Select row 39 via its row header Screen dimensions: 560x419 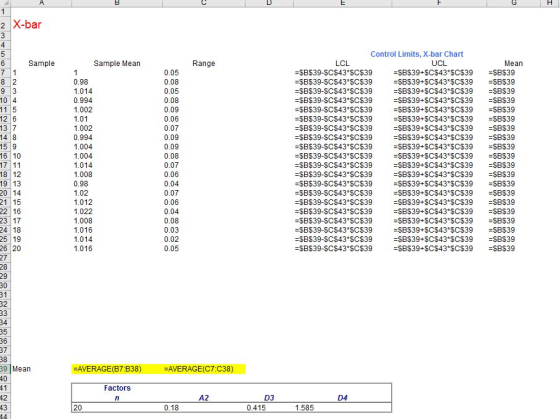pyautogui.click(x=4, y=369)
